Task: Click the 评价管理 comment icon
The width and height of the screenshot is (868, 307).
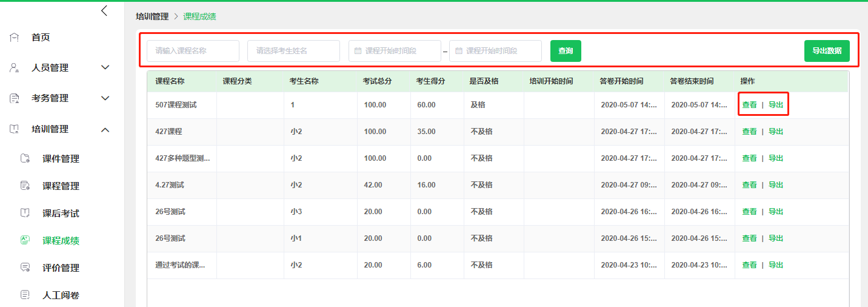Action: tap(25, 268)
